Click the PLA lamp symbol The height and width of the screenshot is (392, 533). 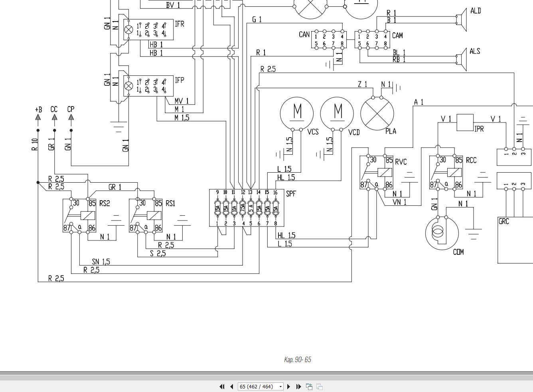tap(377, 113)
